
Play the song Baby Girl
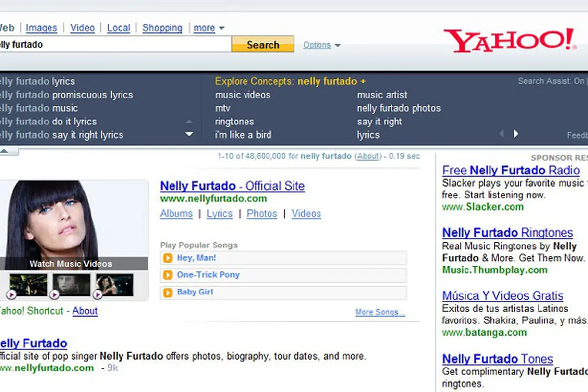pos(168,293)
